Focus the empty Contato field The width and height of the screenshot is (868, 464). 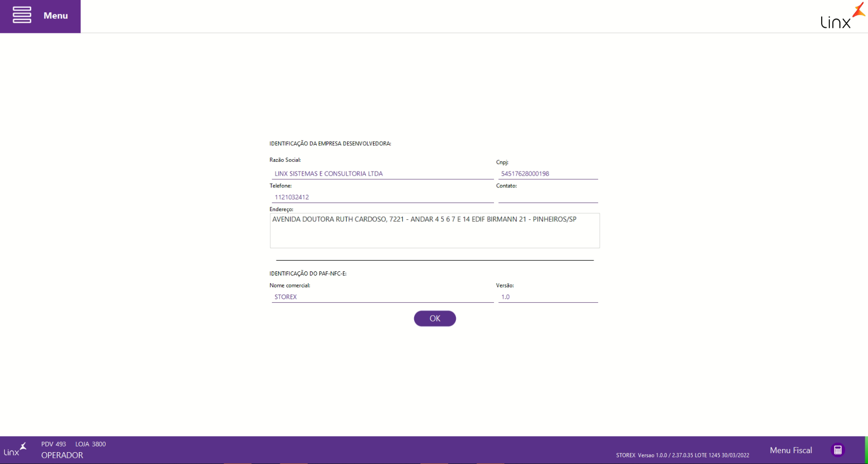[x=548, y=197]
